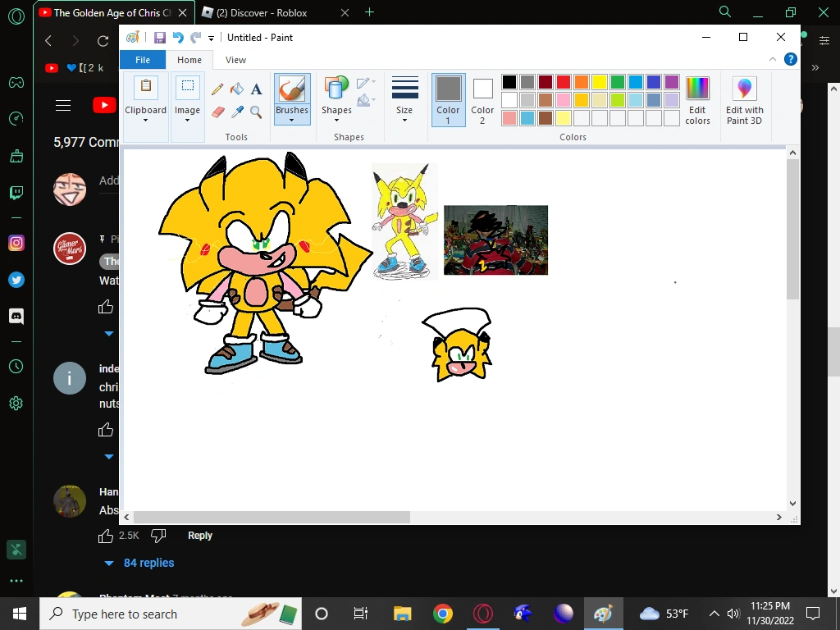The width and height of the screenshot is (840, 630).
Task: Select the Pencil tool
Action: (x=217, y=89)
